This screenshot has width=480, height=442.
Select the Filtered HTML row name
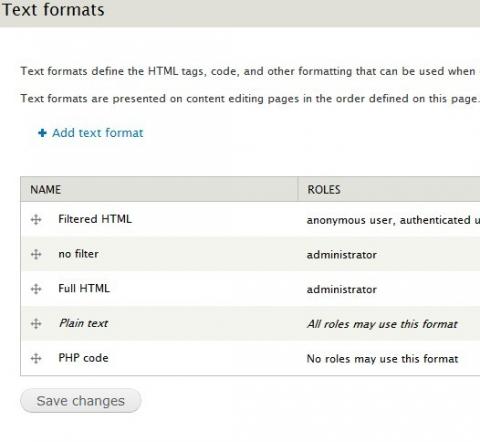(x=95, y=219)
